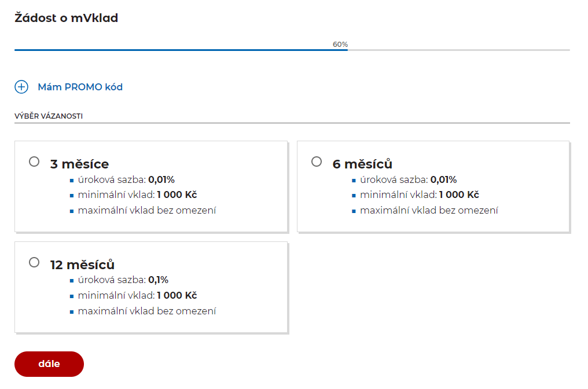Image resolution: width=588 pixels, height=389 pixels.
Task: Click the gray unfilled part of progress bar
Action: pyautogui.click(x=458, y=50)
